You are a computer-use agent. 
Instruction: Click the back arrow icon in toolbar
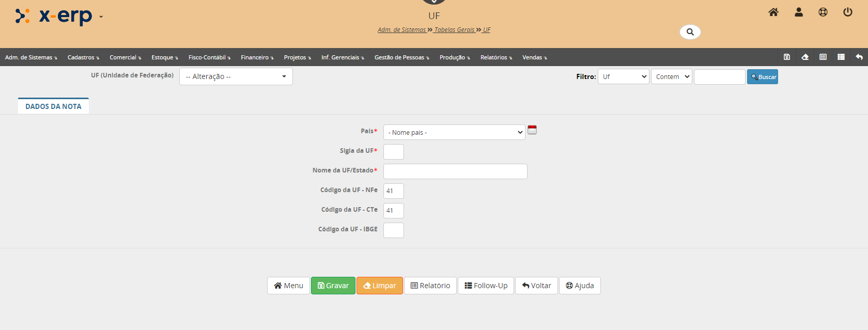(859, 57)
